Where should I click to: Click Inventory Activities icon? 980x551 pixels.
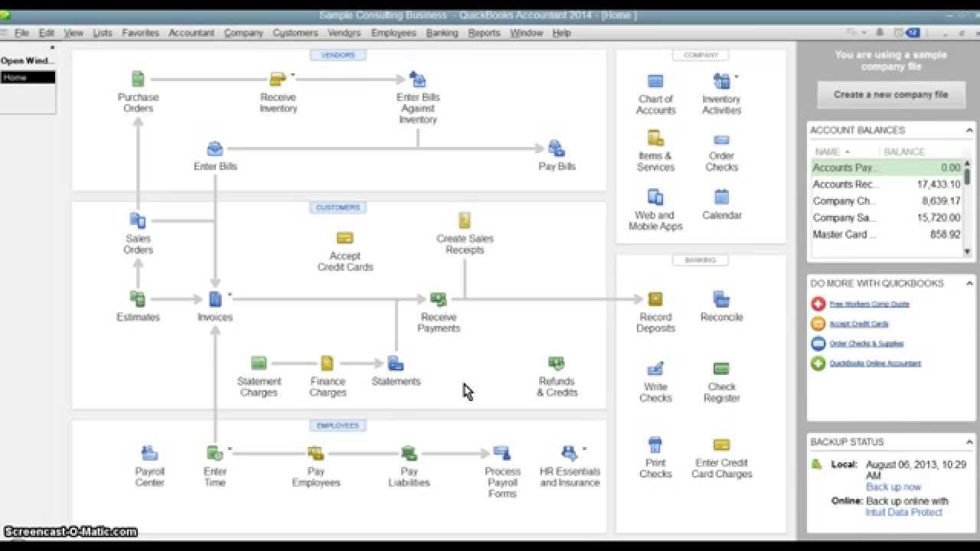(720, 81)
